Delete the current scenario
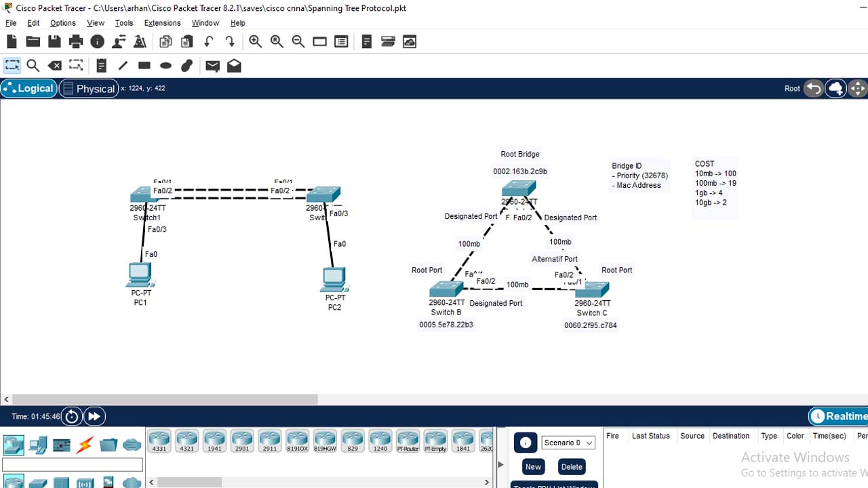The image size is (868, 488). click(x=572, y=466)
